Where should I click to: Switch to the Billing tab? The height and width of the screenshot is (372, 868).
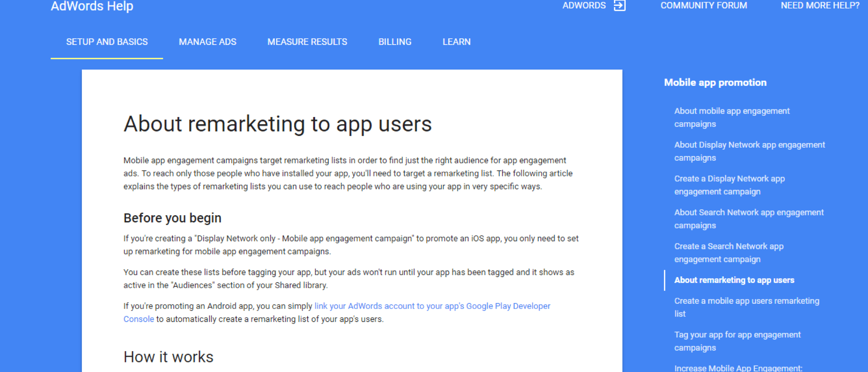(x=395, y=42)
